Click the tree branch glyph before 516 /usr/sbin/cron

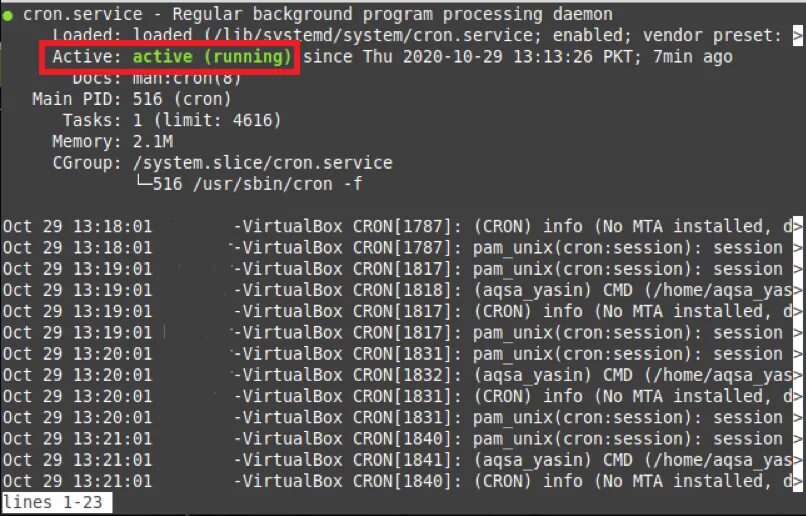[x=143, y=182]
